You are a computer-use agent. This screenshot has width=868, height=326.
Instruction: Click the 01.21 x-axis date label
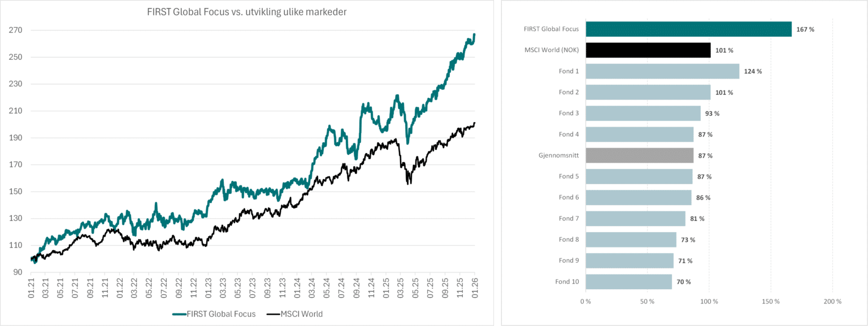coord(32,286)
